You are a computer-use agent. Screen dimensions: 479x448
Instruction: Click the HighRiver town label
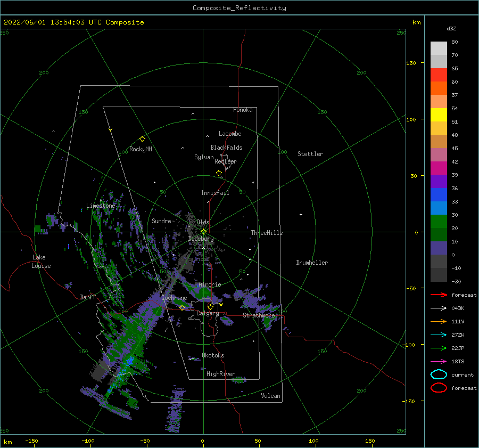(x=220, y=374)
